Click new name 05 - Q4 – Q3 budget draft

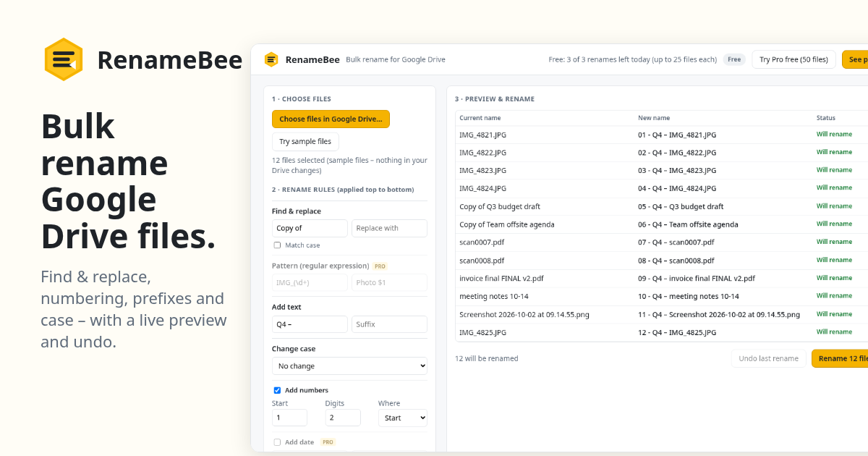(x=681, y=206)
